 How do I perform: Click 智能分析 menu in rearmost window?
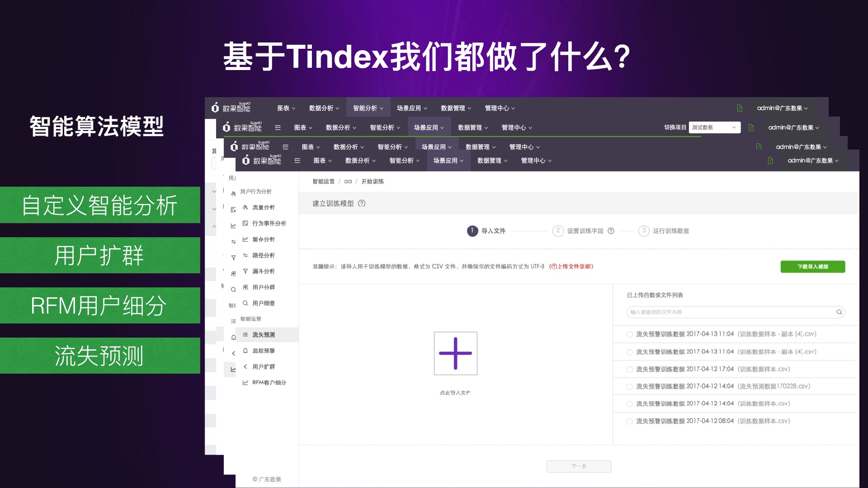368,108
